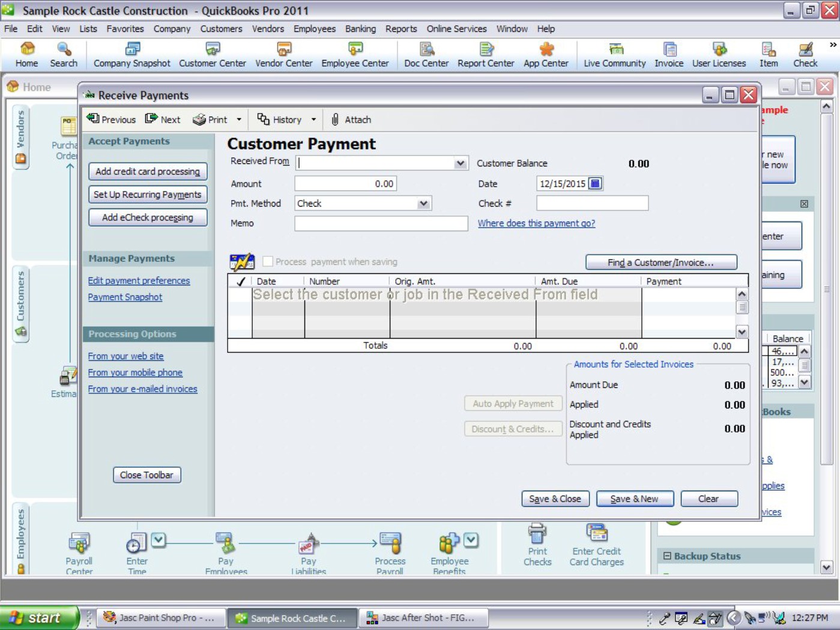Open Payment Snapshot link
This screenshot has height=630, width=840.
(125, 297)
